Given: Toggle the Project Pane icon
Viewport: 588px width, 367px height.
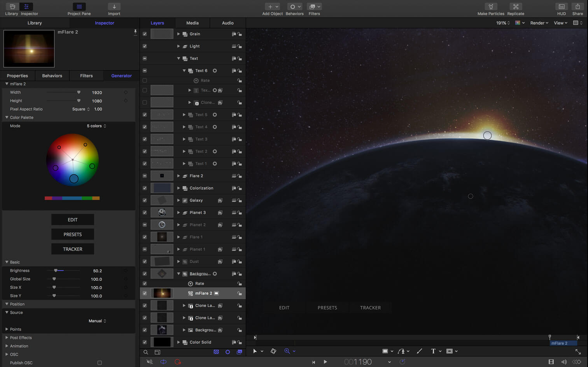Looking at the screenshot, I should pyautogui.click(x=79, y=7).
